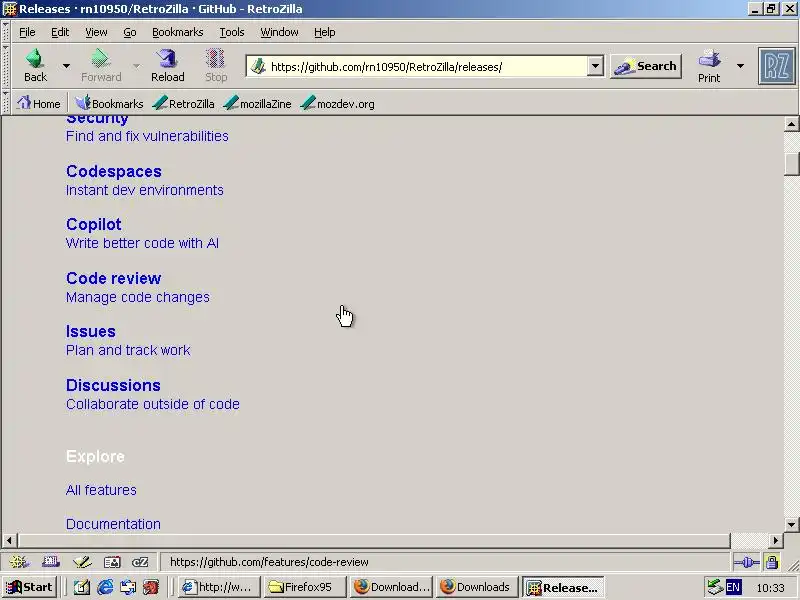The image size is (800, 600).
Task: Click the page icon beside the URL
Action: (258, 66)
